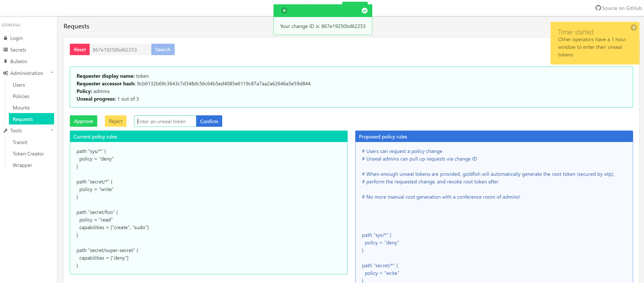Go to Token Creator tool
Screen dimensions: 644x283
[28, 154]
